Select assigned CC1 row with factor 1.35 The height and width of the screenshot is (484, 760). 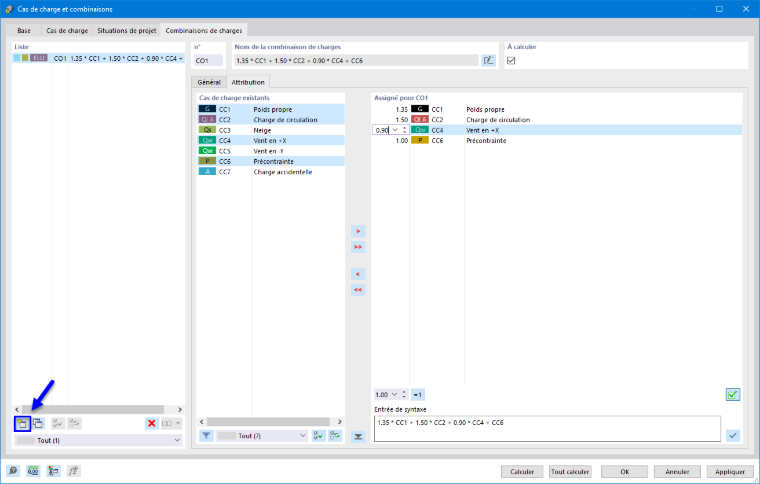pos(557,109)
